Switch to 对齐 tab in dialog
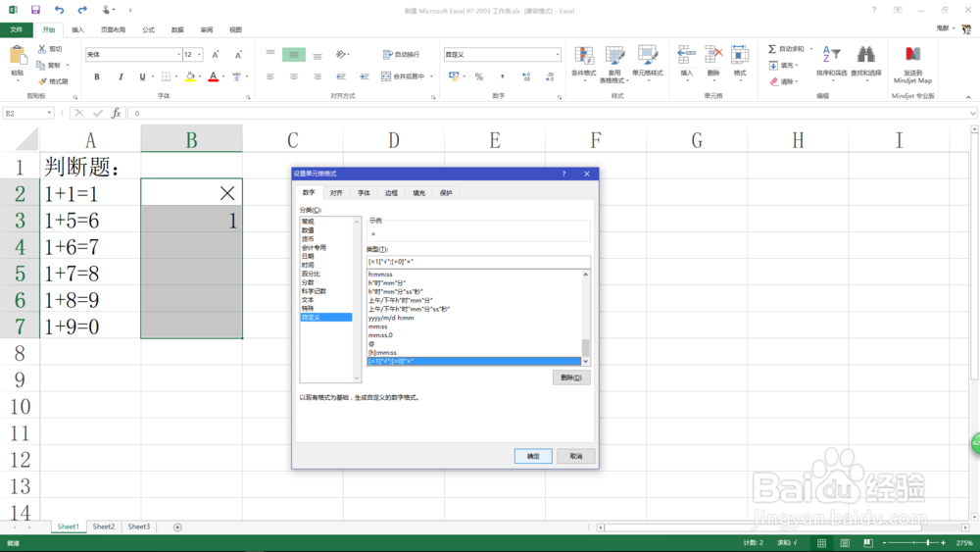Image resolution: width=980 pixels, height=552 pixels. pyautogui.click(x=336, y=193)
